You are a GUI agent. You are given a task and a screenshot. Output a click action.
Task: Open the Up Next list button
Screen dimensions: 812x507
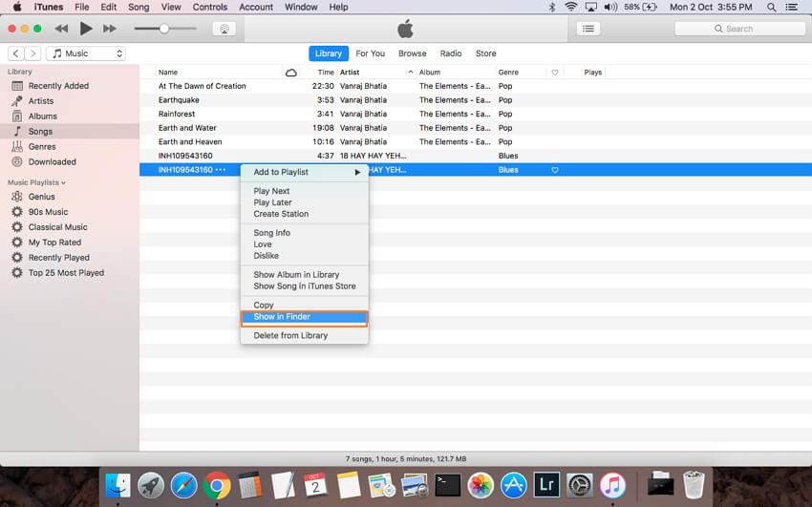[588, 29]
